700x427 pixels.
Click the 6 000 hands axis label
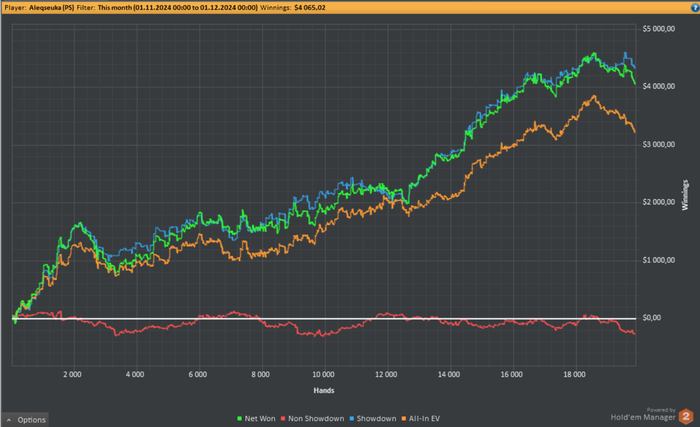click(197, 374)
